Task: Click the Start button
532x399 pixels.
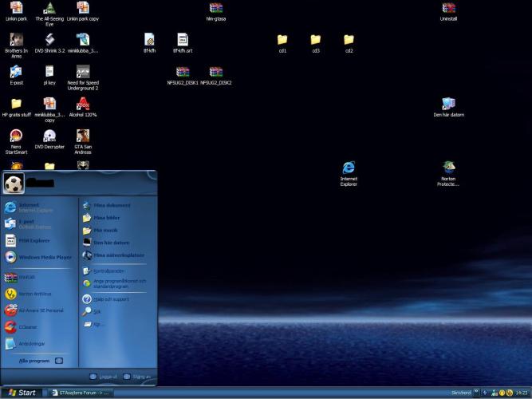Action: coord(22,393)
